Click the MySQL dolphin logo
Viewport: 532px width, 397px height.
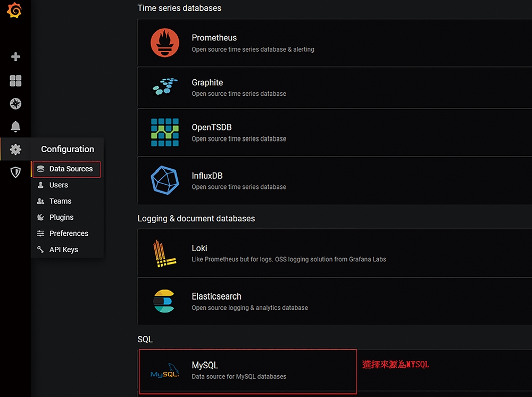click(165, 370)
